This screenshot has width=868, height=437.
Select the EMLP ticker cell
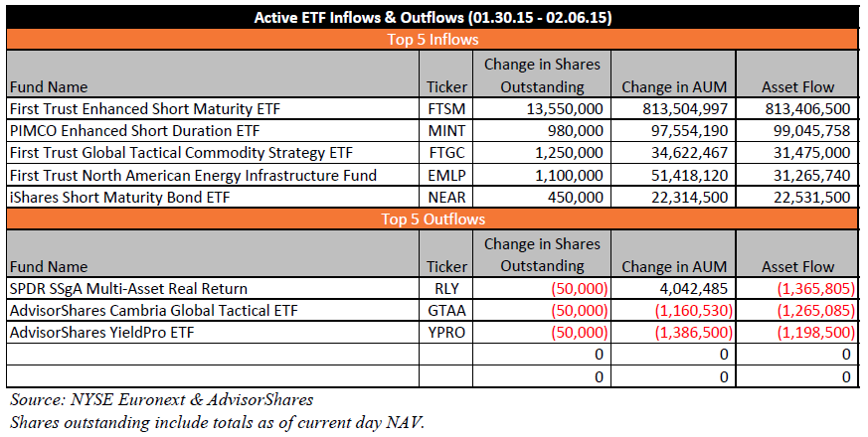tap(446, 175)
